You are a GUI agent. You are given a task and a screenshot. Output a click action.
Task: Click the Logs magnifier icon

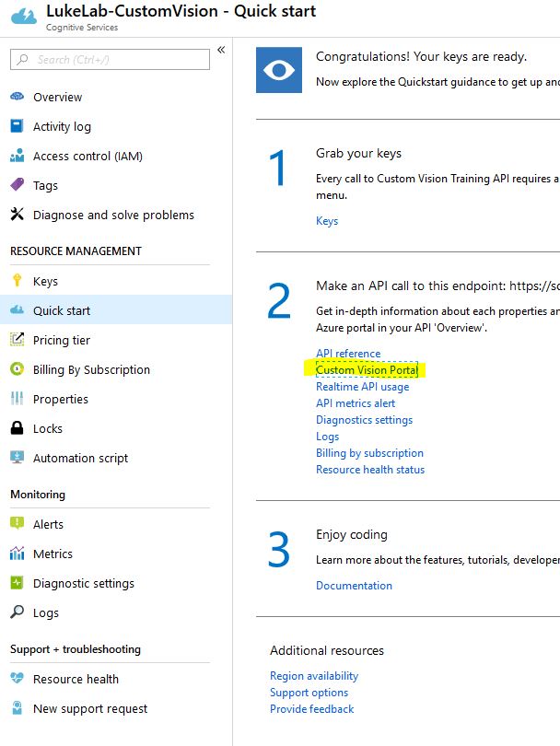point(17,612)
